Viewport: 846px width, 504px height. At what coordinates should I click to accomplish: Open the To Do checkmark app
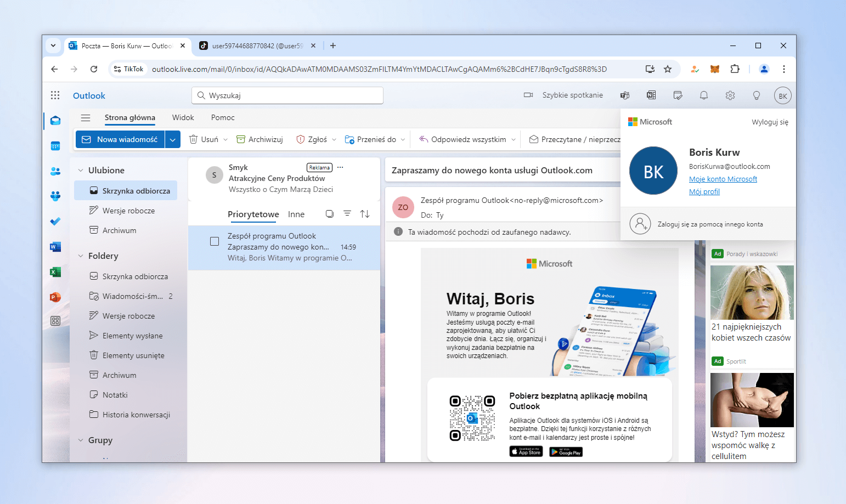coord(55,222)
